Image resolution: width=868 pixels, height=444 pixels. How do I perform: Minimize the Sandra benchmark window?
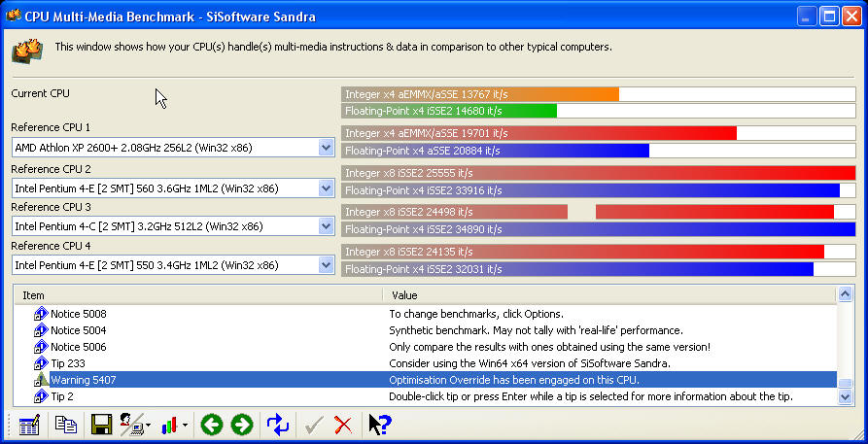coord(807,17)
